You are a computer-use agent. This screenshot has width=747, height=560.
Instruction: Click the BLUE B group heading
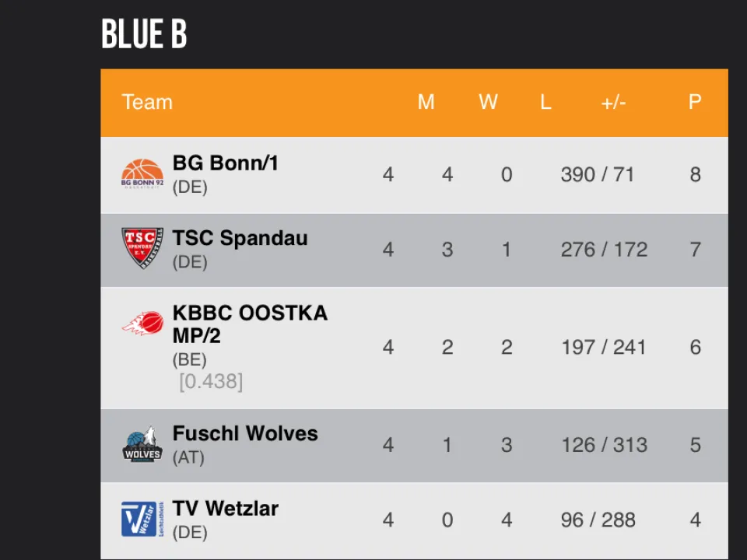pos(144,34)
